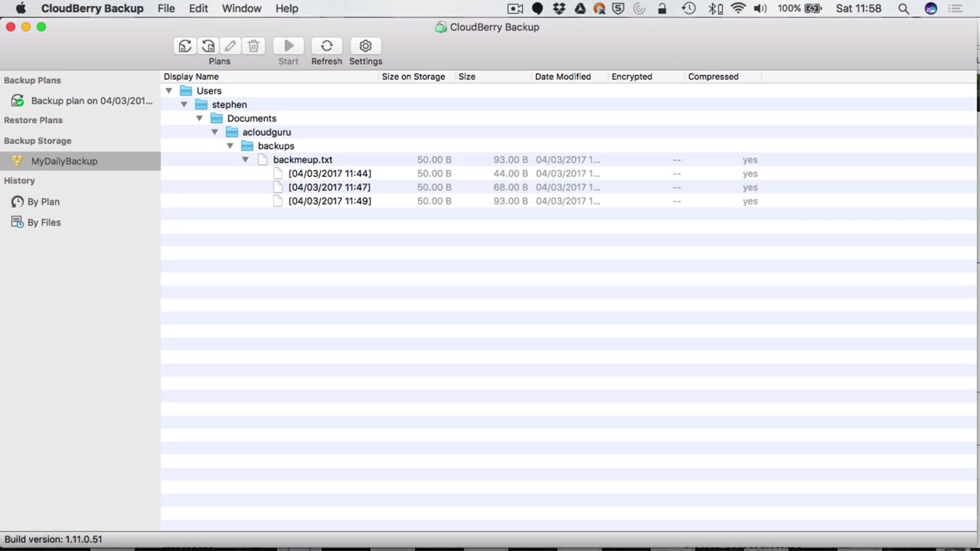The height and width of the screenshot is (551, 980).
Task: Sort by the Display Name column header
Action: (269, 77)
